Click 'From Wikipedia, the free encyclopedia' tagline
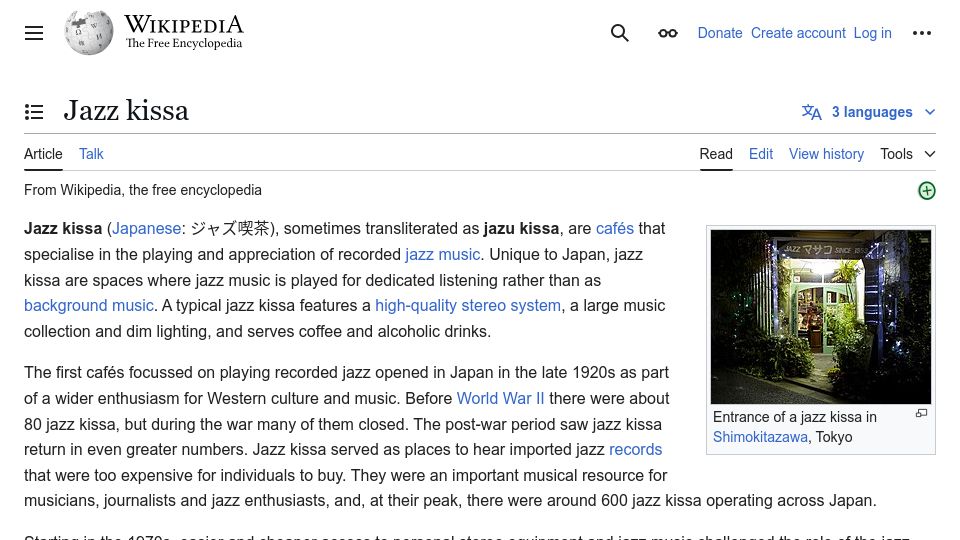Image resolution: width=960 pixels, height=540 pixels. [x=143, y=190]
